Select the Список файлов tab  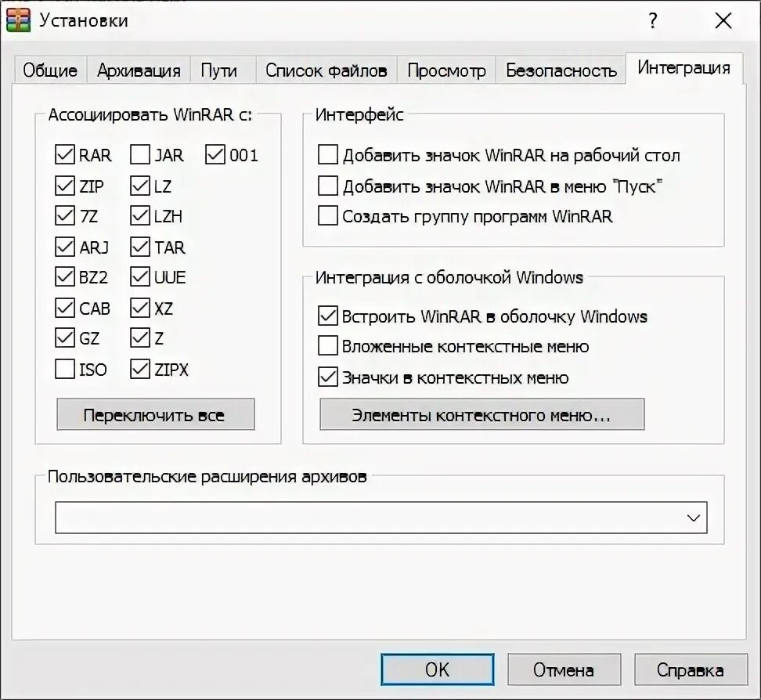[x=326, y=70]
